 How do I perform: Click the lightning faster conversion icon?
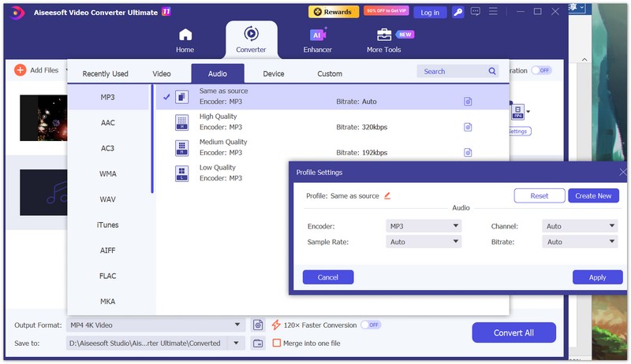pos(275,325)
